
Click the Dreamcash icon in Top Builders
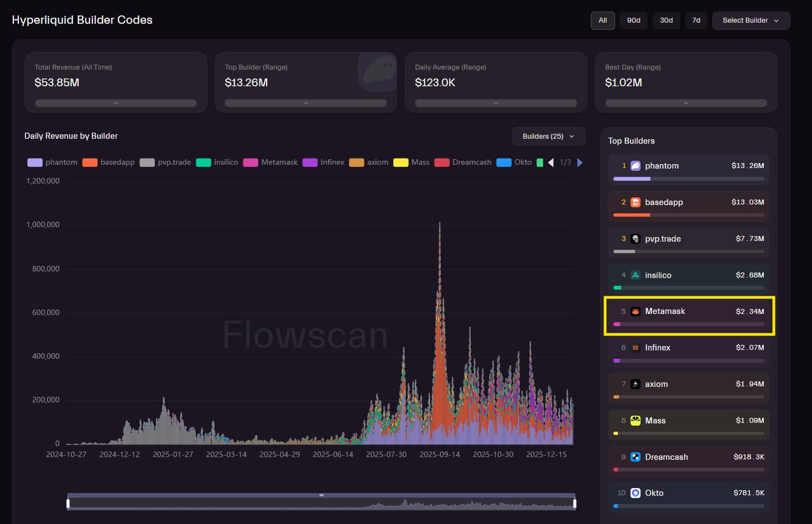(635, 457)
